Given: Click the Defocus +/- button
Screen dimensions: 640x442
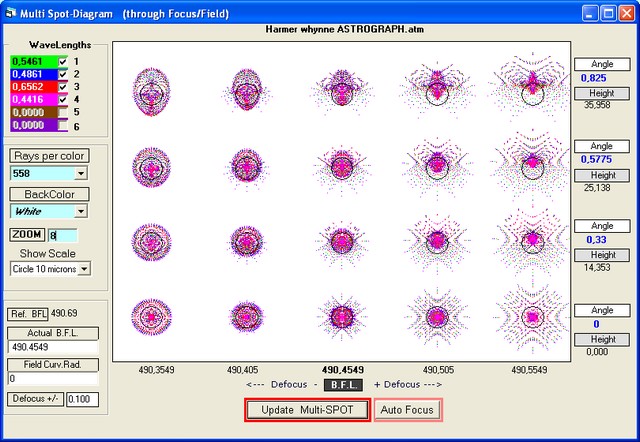Looking at the screenshot, I should click(36, 399).
